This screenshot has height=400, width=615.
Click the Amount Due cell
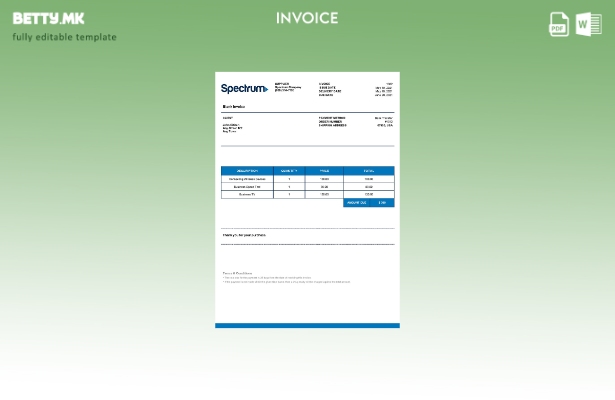point(368,203)
